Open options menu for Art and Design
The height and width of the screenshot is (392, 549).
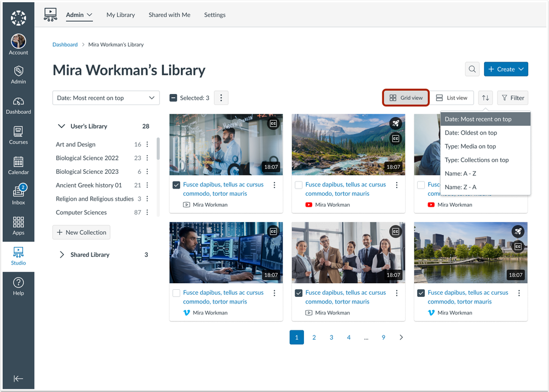147,145
